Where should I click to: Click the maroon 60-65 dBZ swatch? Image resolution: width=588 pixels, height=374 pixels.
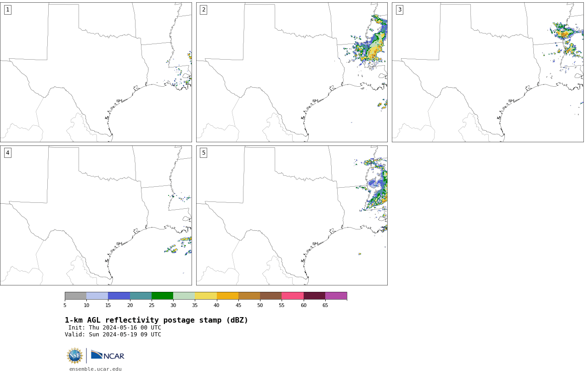pos(314,296)
